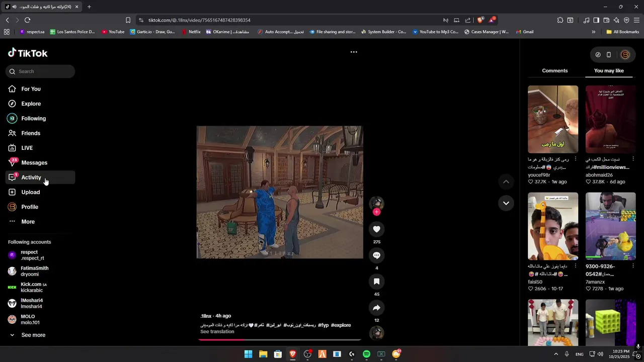Open the spinning sound disc icon
Viewport: 644px width, 362px height.
376,333
